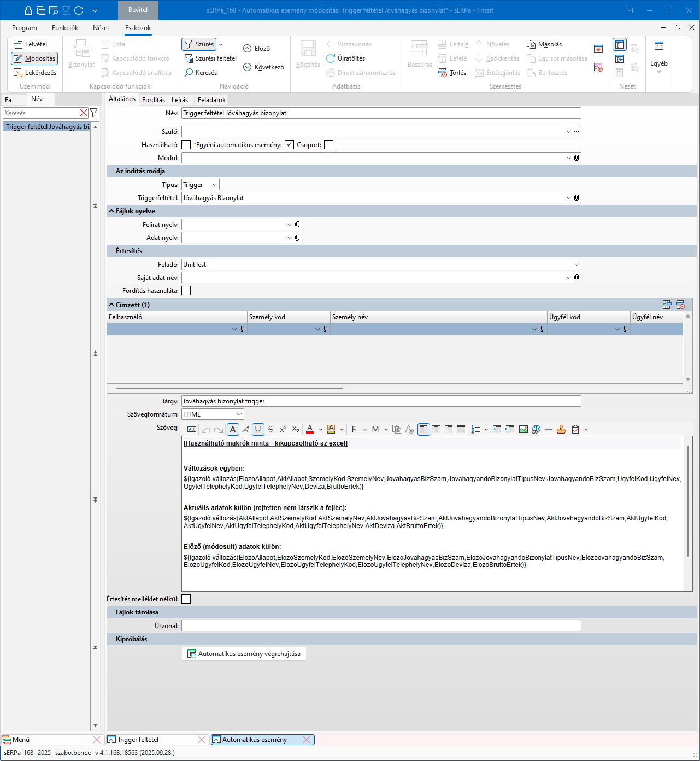
Task: Switch to the Fordítás tab
Action: 153,100
